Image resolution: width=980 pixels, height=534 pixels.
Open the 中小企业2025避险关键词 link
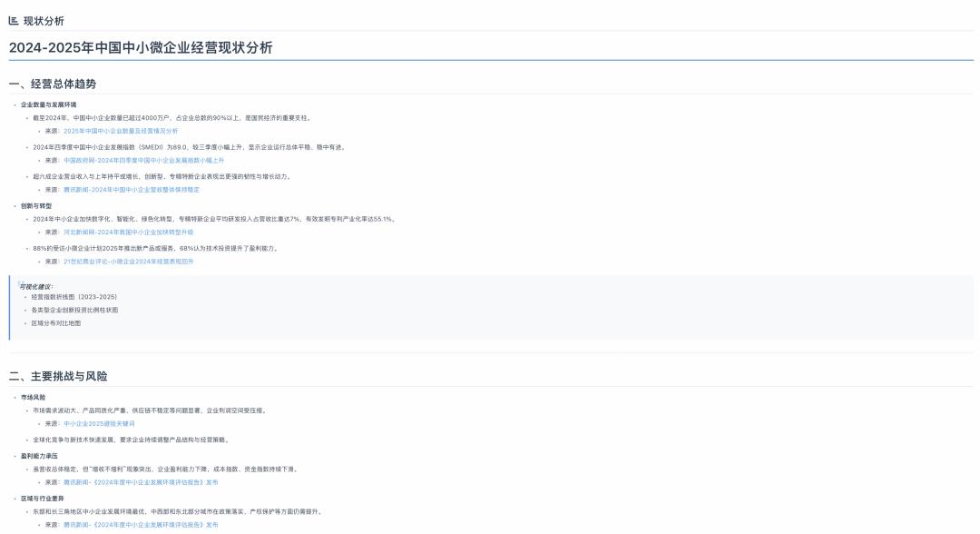pos(99,423)
